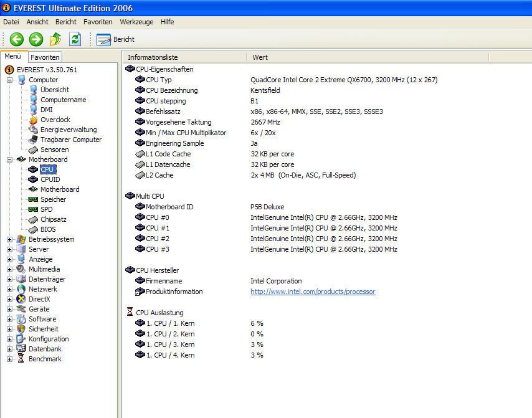Select Computername icon in the tree
The height and width of the screenshot is (418, 532).
tap(33, 100)
